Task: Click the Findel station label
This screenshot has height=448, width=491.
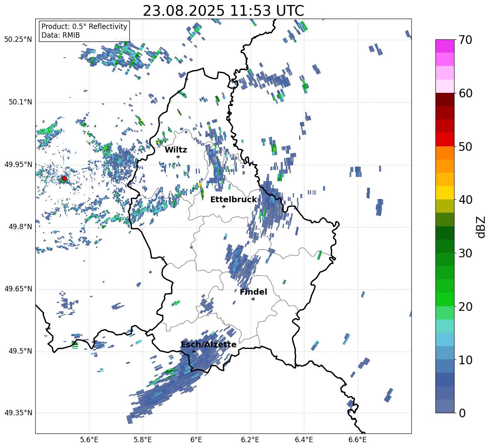Action: pos(253,292)
